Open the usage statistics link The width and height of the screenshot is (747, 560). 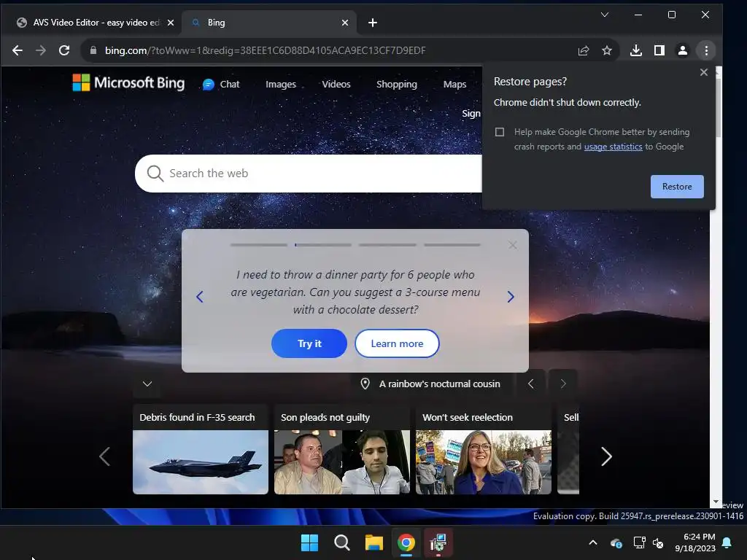tap(613, 147)
